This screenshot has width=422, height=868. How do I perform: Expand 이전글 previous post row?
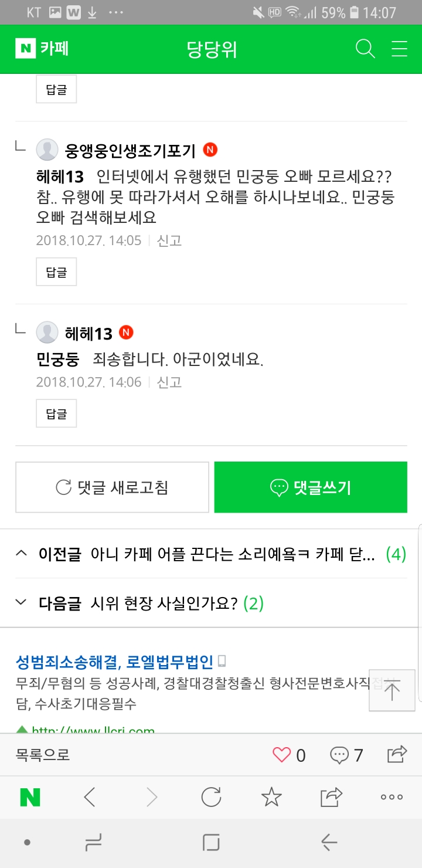point(211,554)
